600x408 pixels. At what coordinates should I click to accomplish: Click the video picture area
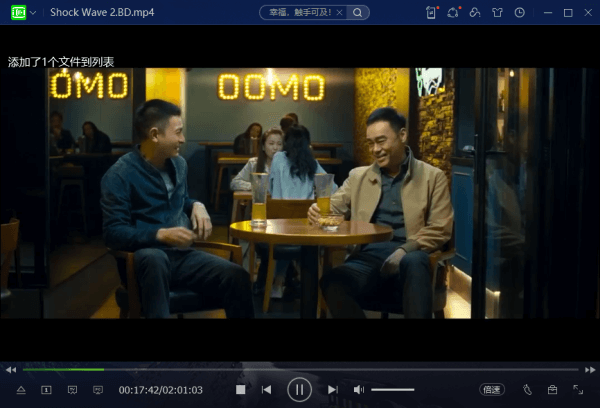click(300, 193)
